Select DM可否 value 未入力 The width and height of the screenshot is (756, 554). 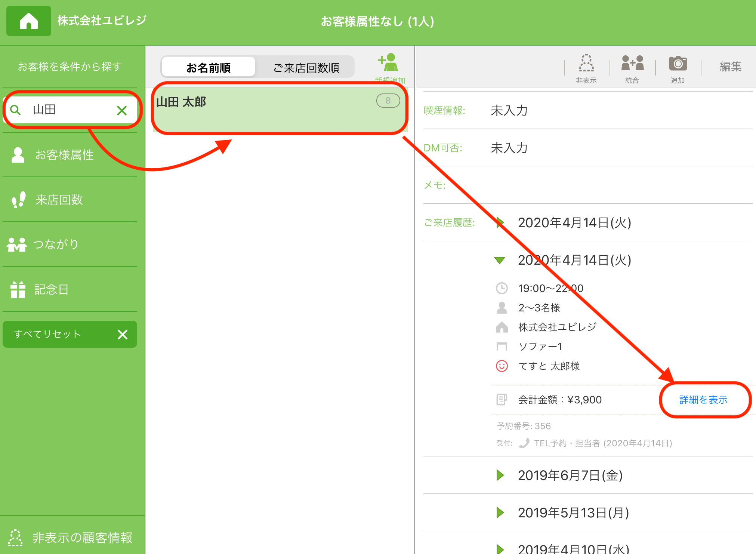tap(509, 148)
